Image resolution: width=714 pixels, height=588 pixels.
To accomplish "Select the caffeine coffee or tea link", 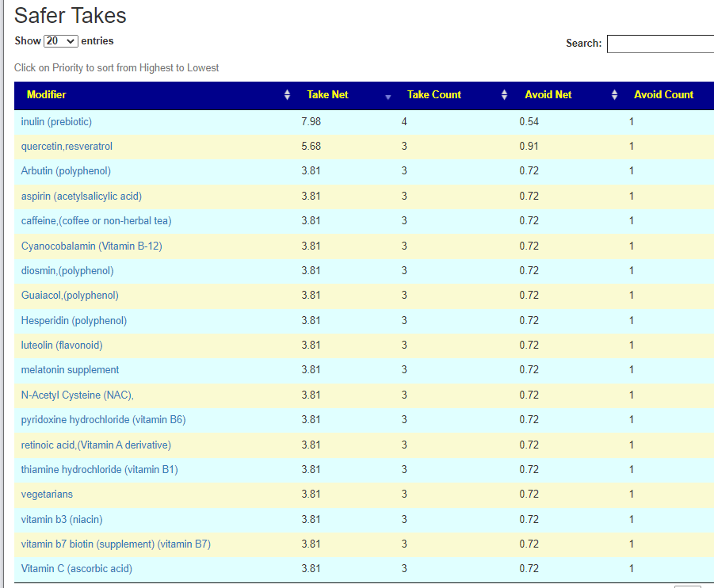I will click(x=96, y=221).
